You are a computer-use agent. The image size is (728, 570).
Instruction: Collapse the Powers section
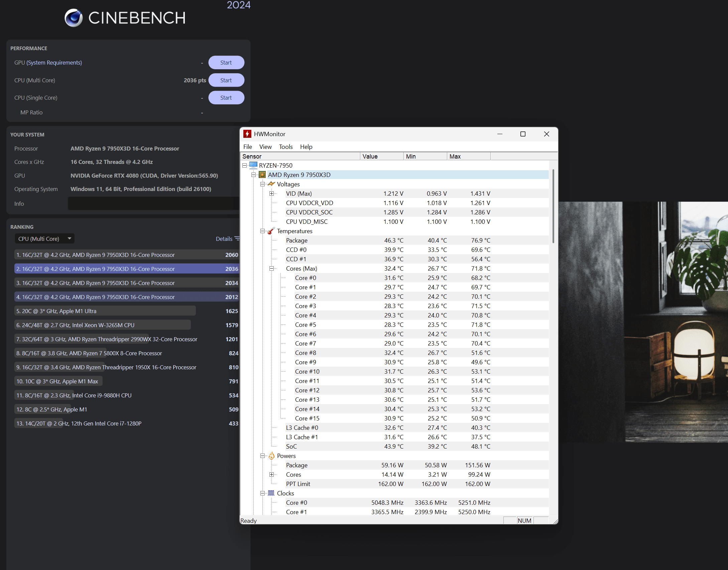point(262,456)
